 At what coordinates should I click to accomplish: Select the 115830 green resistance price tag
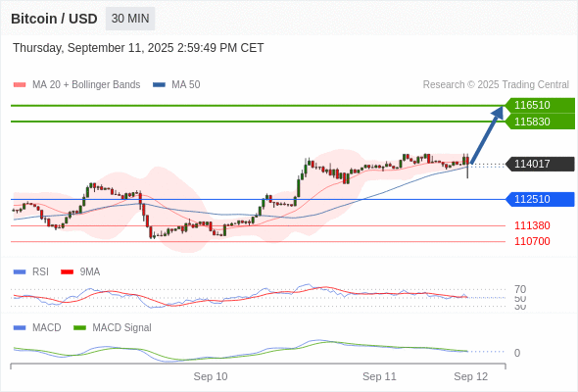pyautogui.click(x=540, y=122)
